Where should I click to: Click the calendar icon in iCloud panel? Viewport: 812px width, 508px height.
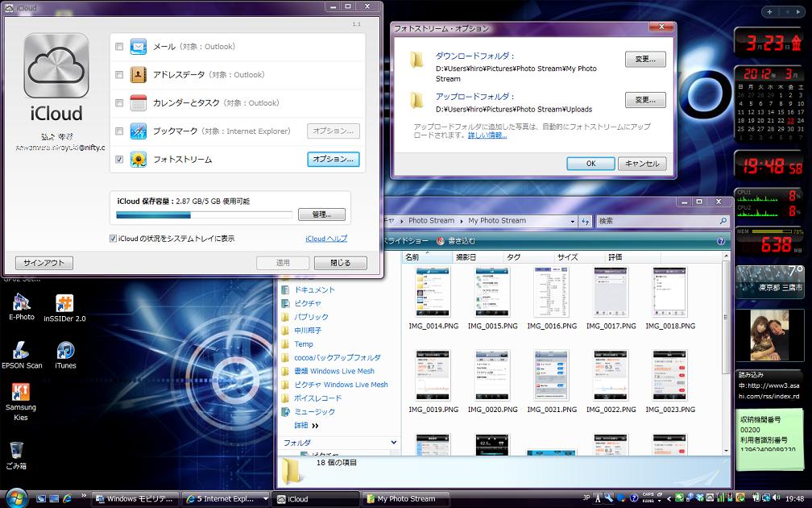pos(139,102)
